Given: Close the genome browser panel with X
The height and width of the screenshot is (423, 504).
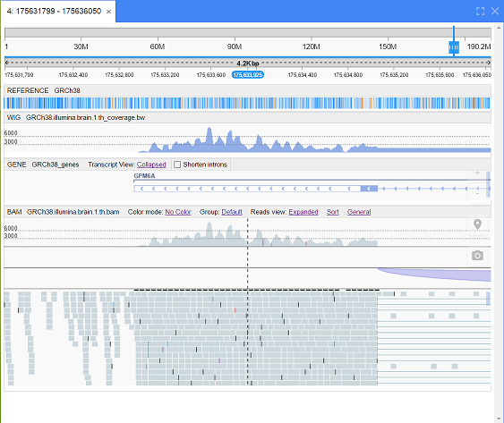Looking at the screenshot, I should point(495,12).
